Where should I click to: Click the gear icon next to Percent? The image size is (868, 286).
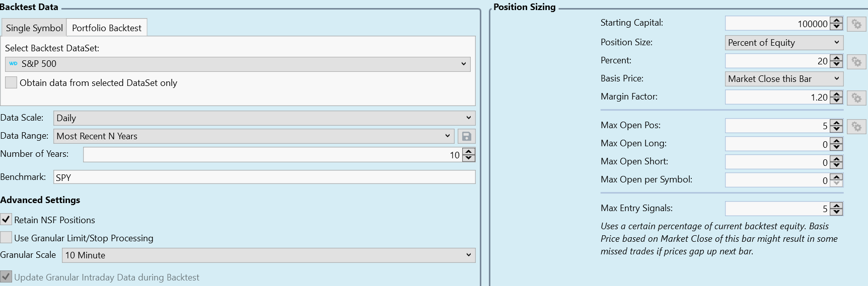coord(856,61)
